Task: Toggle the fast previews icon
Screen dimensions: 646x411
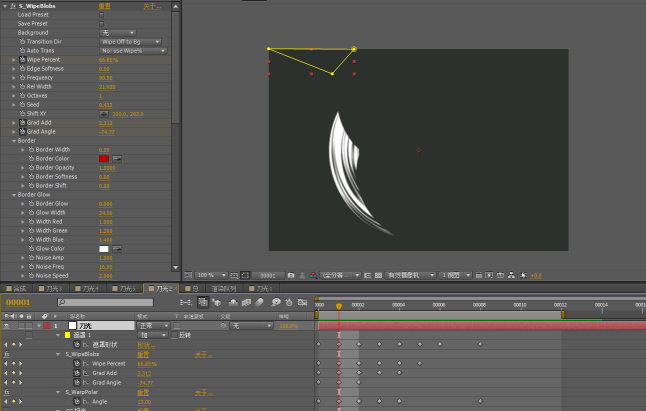Action: click(x=489, y=275)
